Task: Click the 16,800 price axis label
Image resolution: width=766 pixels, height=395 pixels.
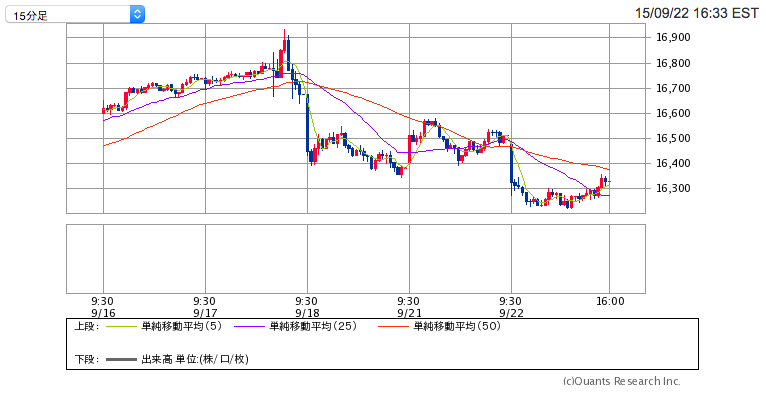Action: click(673, 63)
